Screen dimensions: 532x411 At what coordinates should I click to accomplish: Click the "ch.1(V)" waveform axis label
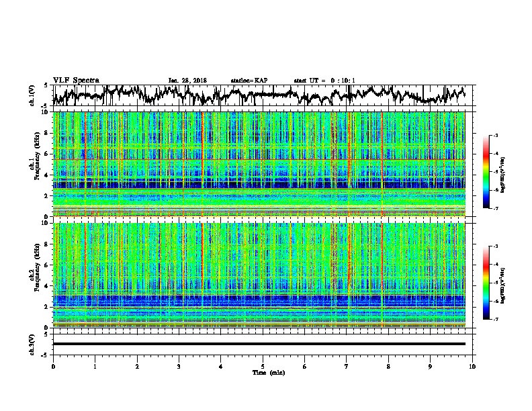pos(32,95)
